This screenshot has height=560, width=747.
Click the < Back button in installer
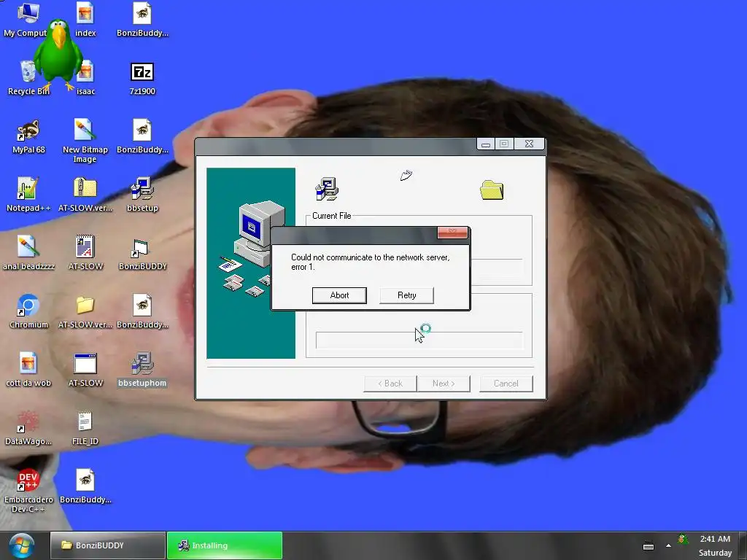coord(390,384)
